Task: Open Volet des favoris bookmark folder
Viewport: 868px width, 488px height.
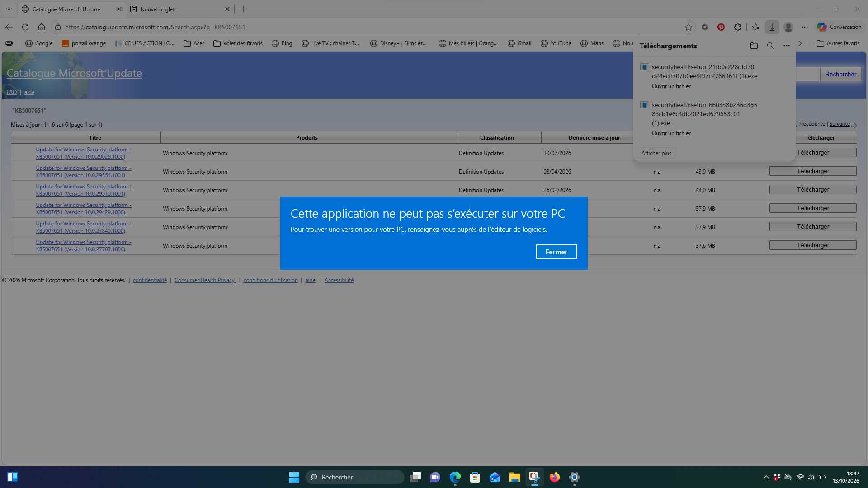Action: click(x=238, y=43)
